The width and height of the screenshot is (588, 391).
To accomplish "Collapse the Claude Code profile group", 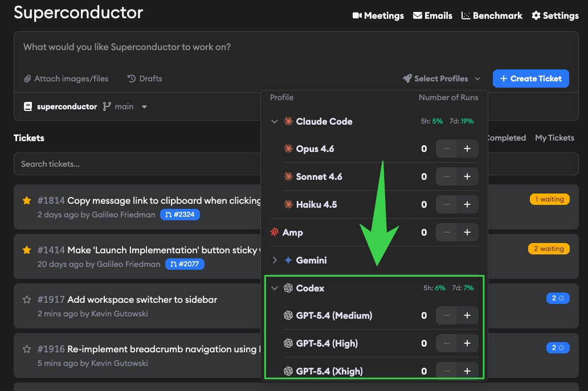I will coord(275,121).
